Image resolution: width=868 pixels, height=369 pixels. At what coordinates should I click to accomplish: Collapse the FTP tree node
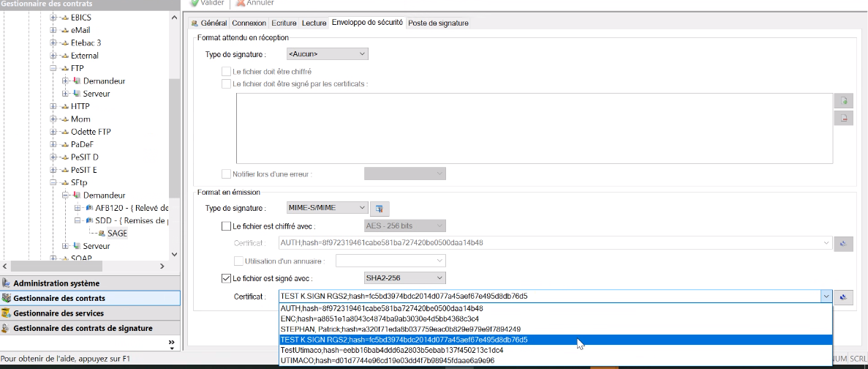[x=53, y=68]
